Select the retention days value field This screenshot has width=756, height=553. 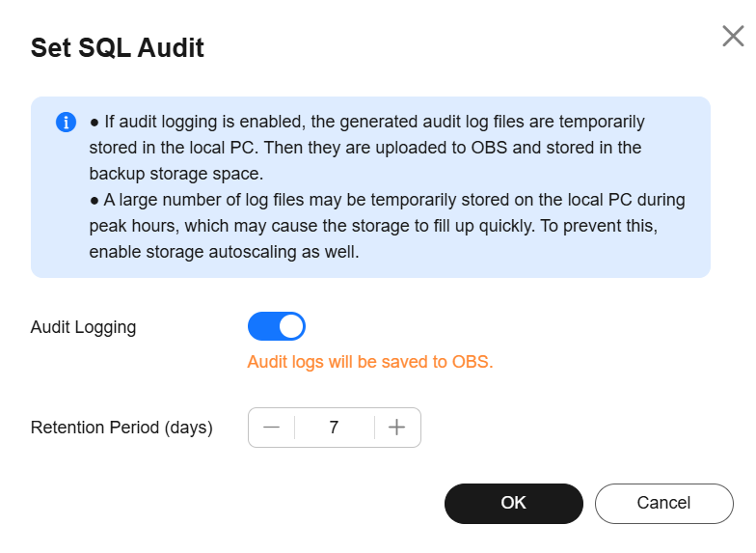pos(334,427)
